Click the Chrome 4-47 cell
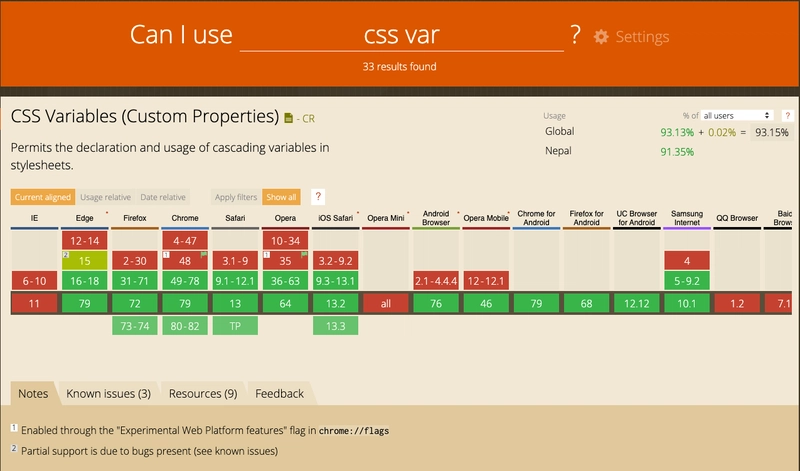This screenshot has height=471, width=800. tap(185, 240)
